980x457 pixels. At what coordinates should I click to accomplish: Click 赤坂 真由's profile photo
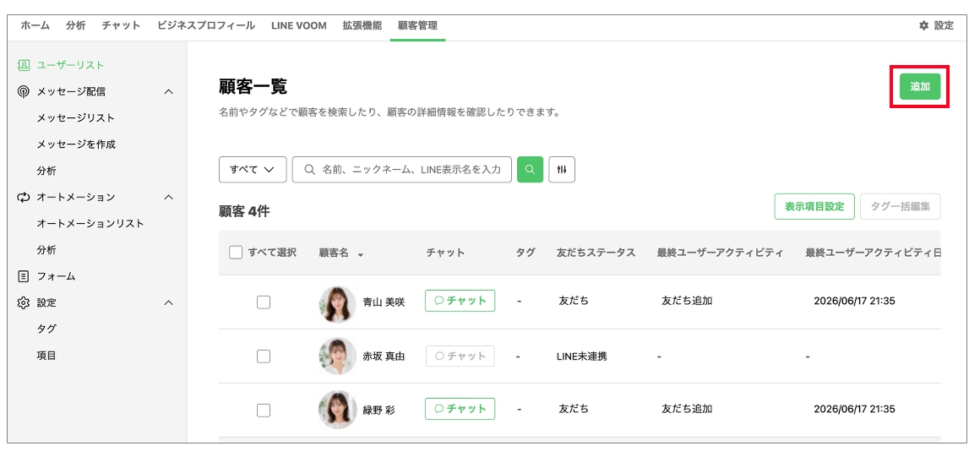click(x=337, y=356)
